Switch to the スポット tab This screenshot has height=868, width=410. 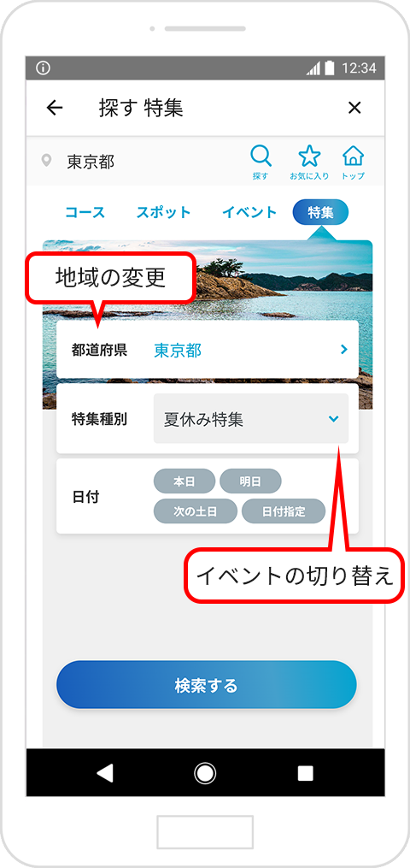point(163,212)
